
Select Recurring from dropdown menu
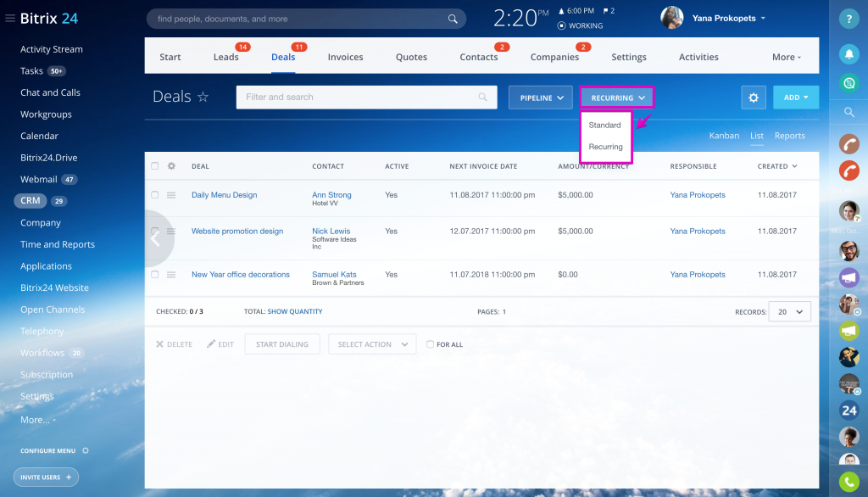(x=605, y=147)
